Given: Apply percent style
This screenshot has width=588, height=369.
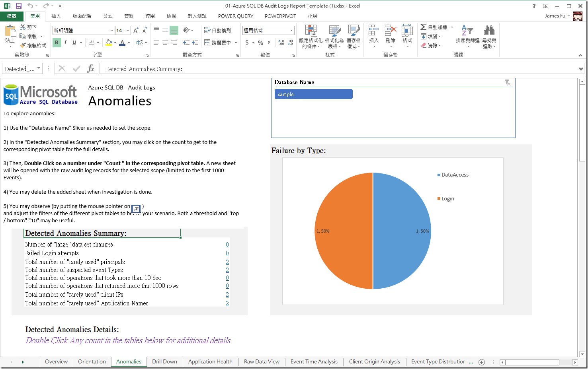Looking at the screenshot, I should (x=260, y=43).
